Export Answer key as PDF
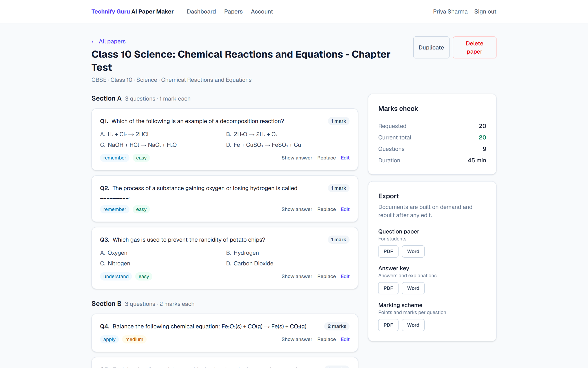 tap(388, 288)
